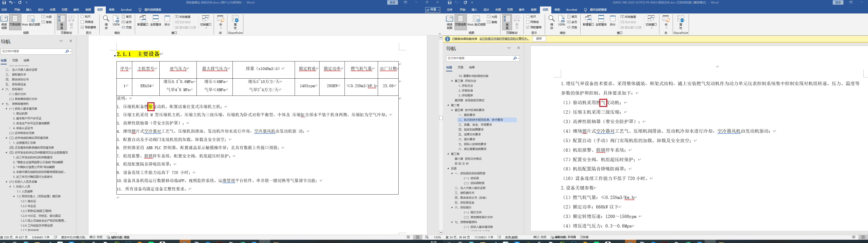This screenshot has width=868, height=243.
Task: Select '一、服务要求' in right navigation tree
Action: coord(467,115)
